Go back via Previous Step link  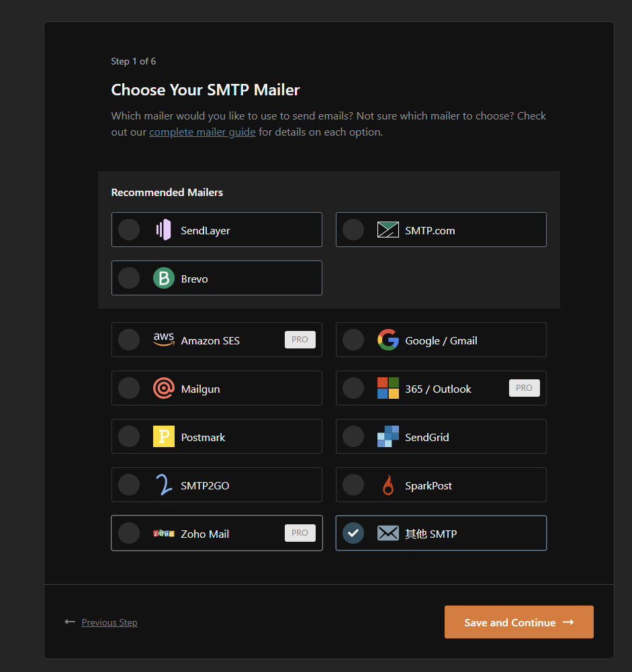click(109, 623)
